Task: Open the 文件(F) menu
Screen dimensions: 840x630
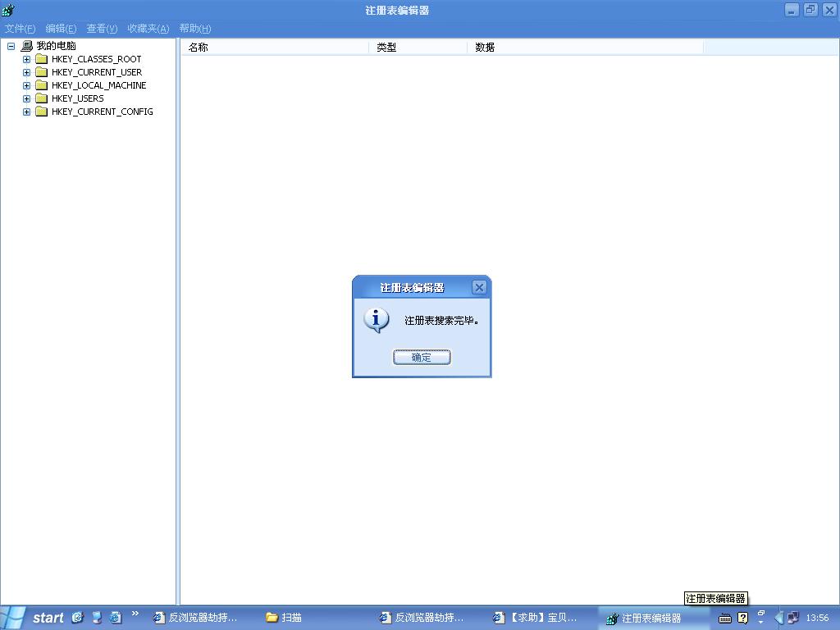Action: click(20, 29)
